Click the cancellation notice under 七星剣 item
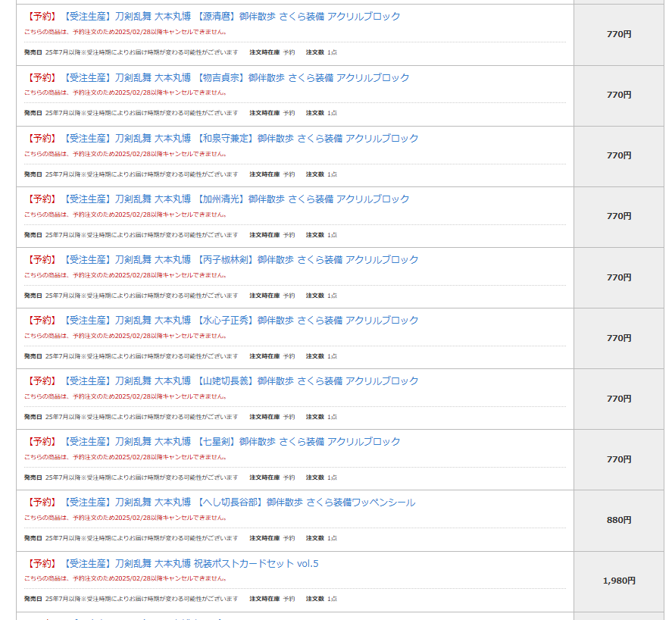672x620 pixels. [x=126, y=457]
